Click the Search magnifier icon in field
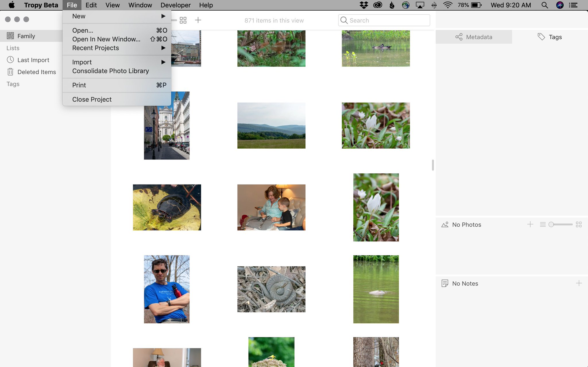This screenshot has height=367, width=588. (344, 20)
